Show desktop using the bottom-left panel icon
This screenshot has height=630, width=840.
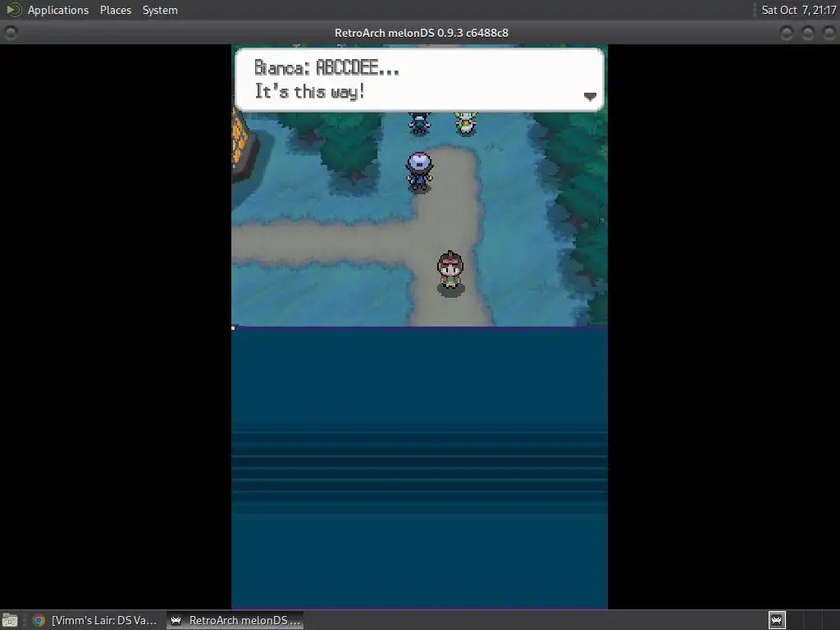10,620
